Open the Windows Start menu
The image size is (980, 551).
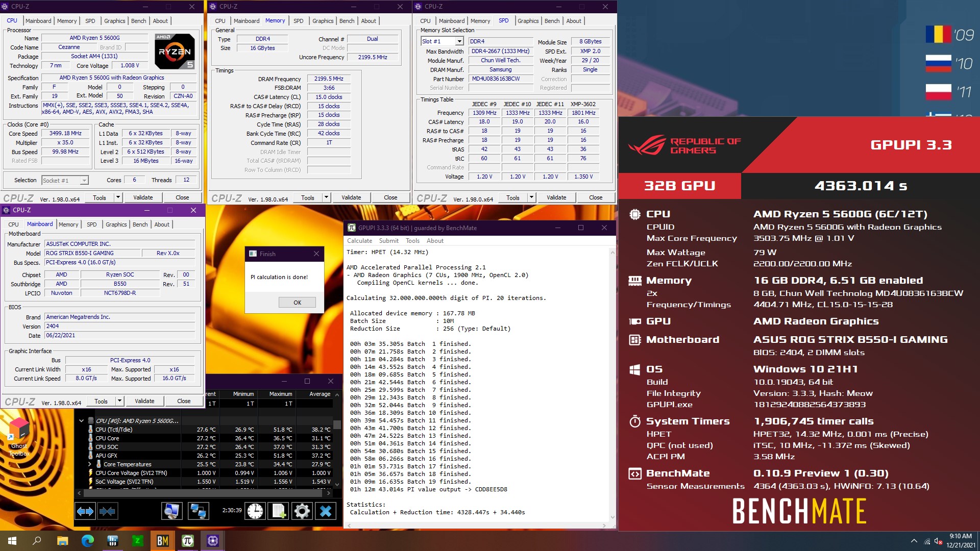tap(12, 541)
